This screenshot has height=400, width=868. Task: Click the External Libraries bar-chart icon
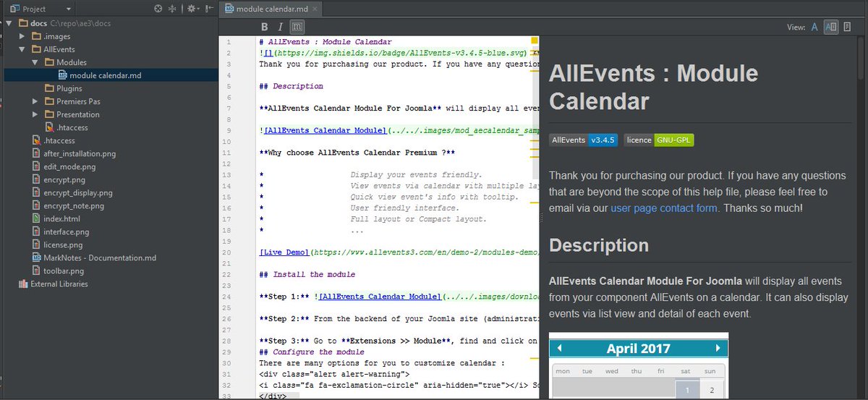point(22,284)
